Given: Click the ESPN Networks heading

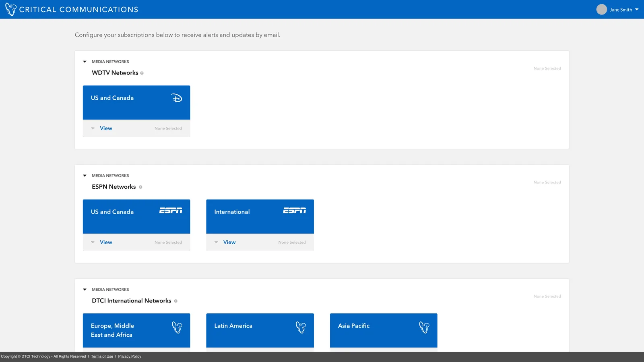Looking at the screenshot, I should pyautogui.click(x=114, y=187).
